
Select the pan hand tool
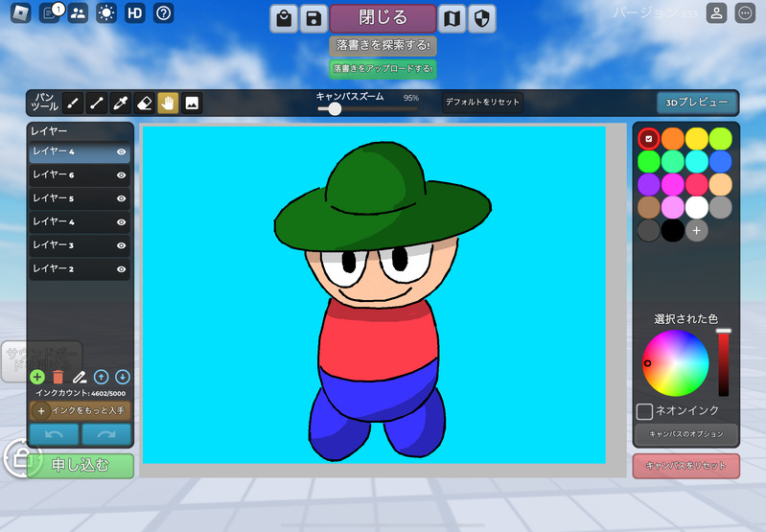point(168,104)
